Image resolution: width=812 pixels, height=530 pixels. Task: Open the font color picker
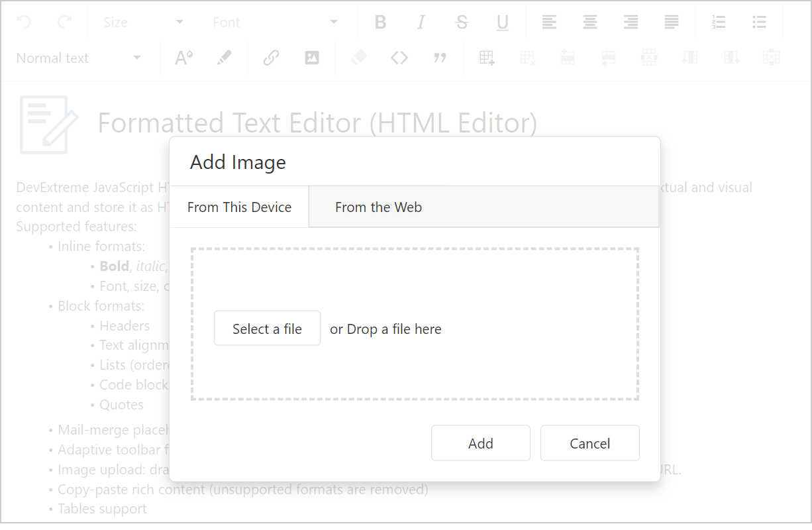point(183,58)
